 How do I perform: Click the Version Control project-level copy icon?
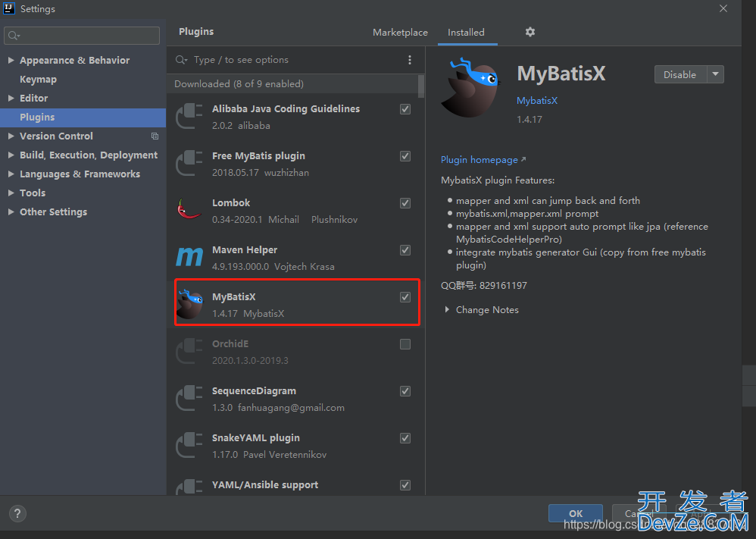pyautogui.click(x=155, y=136)
